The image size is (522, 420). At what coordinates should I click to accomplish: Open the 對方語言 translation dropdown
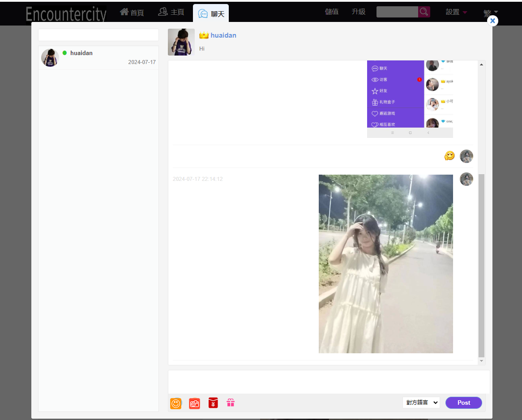(x=421, y=403)
